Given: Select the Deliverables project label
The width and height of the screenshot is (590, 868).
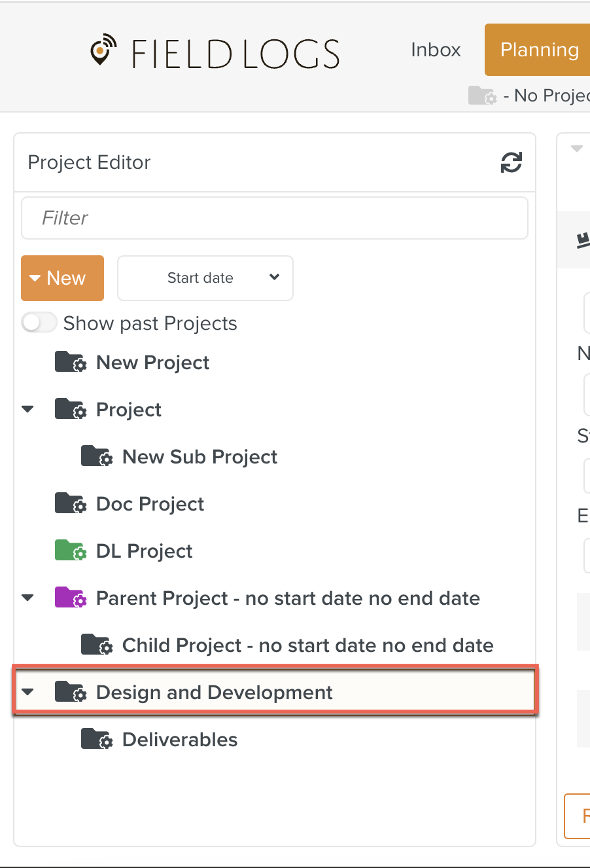Looking at the screenshot, I should [180, 740].
